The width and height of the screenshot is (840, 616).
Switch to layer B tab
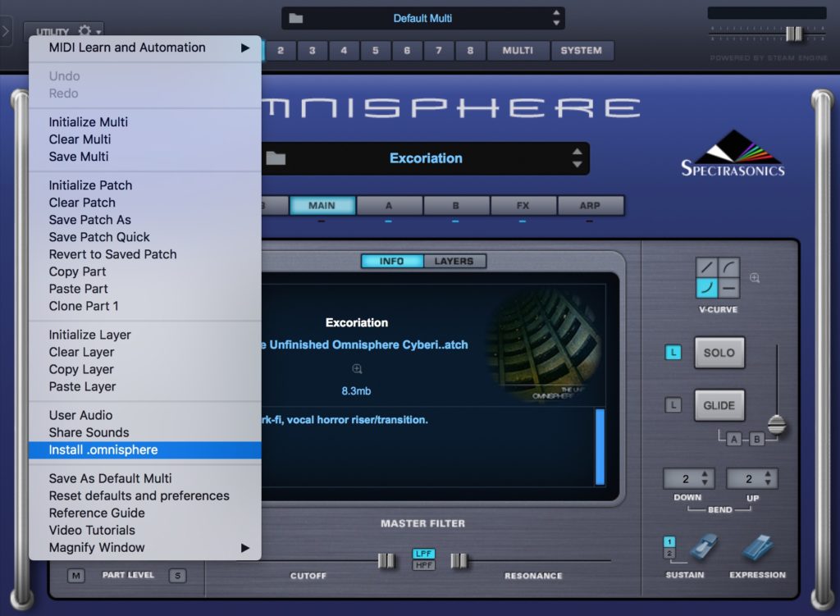tap(456, 206)
